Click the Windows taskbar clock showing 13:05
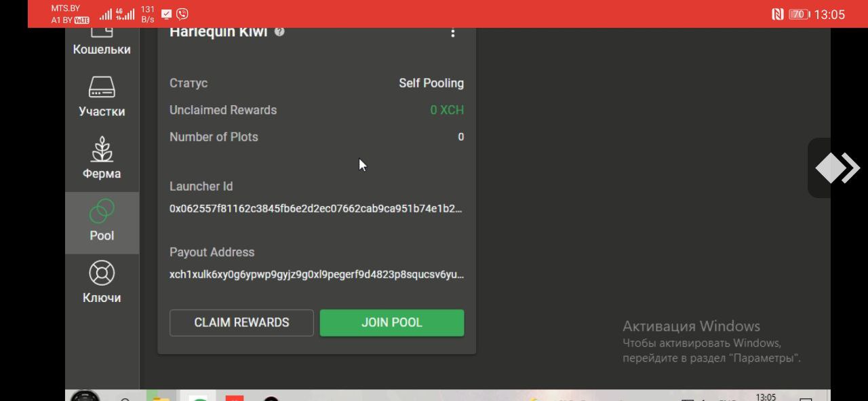The width and height of the screenshot is (868, 401). coord(767,397)
